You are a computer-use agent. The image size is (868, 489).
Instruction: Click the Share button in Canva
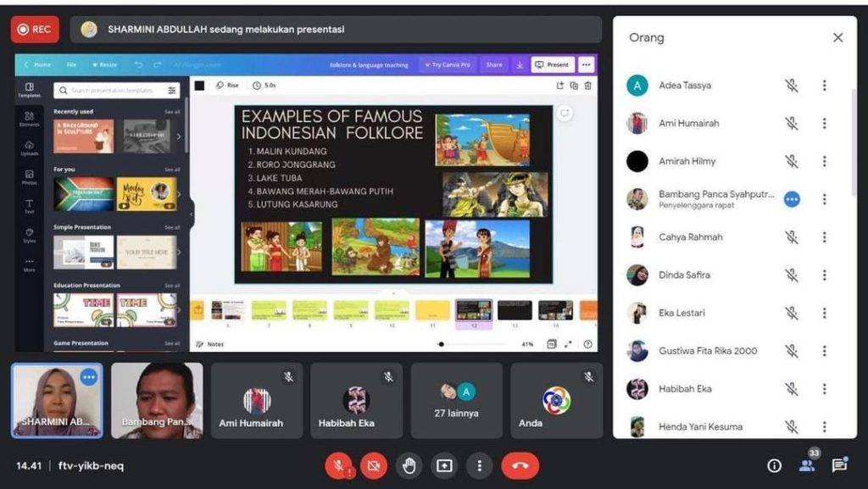click(493, 64)
